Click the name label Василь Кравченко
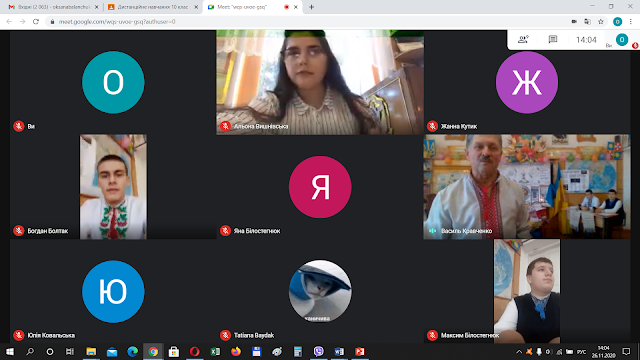640x360 pixels. (x=466, y=231)
